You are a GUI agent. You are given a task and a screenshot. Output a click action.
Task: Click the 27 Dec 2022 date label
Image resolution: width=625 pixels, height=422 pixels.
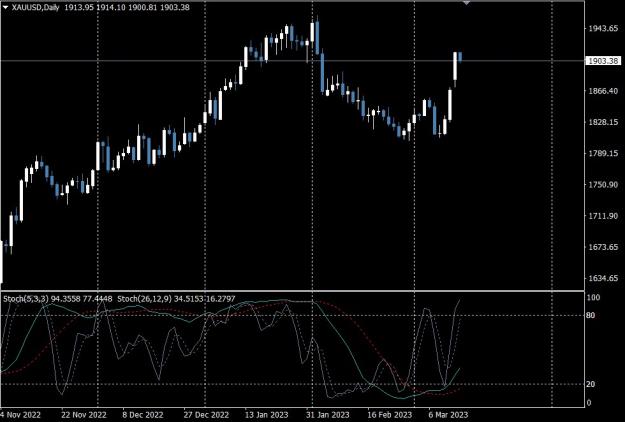(x=206, y=415)
